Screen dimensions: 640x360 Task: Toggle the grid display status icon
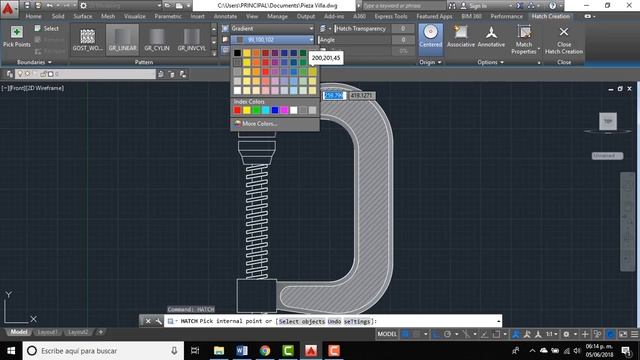point(405,334)
